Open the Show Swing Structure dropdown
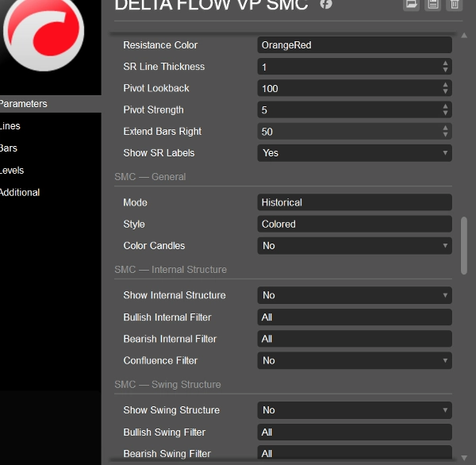Image resolution: width=476 pixels, height=465 pixels. (x=355, y=410)
